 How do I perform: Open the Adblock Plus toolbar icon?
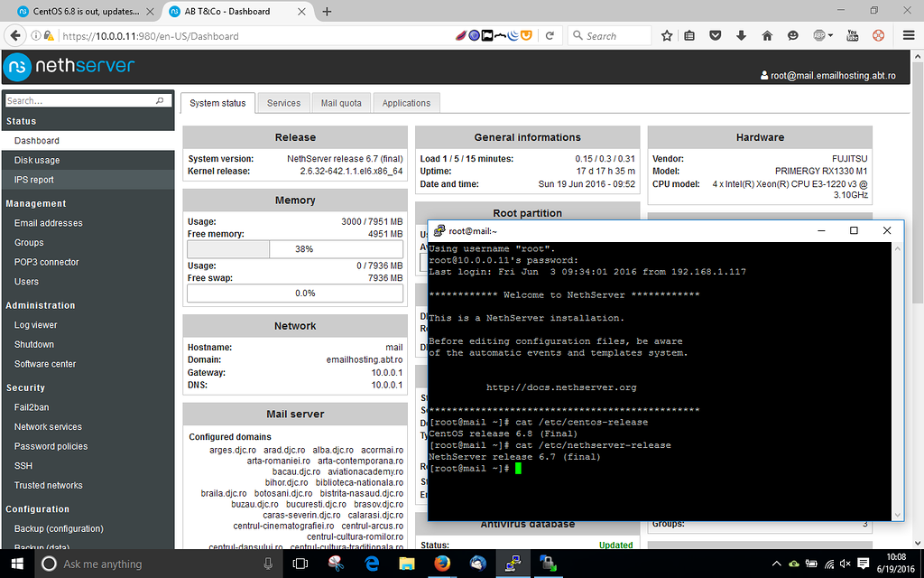click(818, 35)
